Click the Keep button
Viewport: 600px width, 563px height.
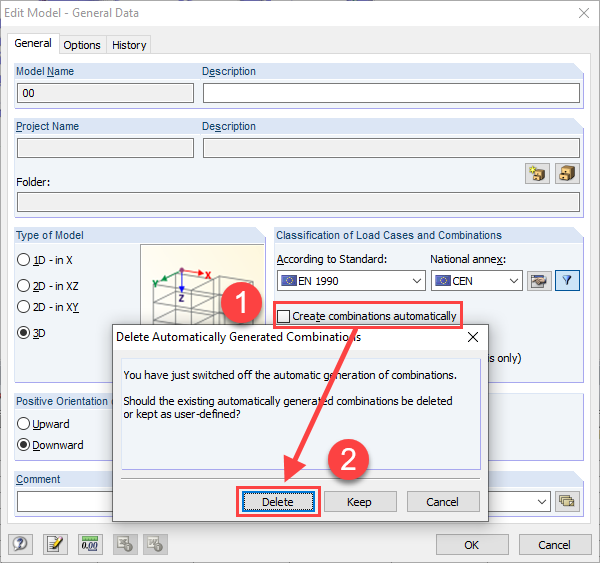(360, 502)
